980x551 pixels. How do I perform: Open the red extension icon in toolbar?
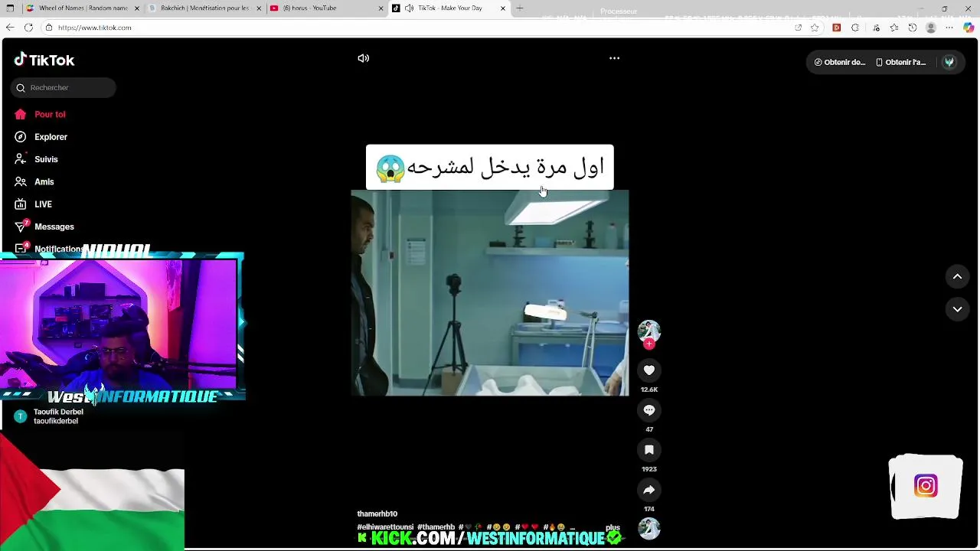coord(837,28)
